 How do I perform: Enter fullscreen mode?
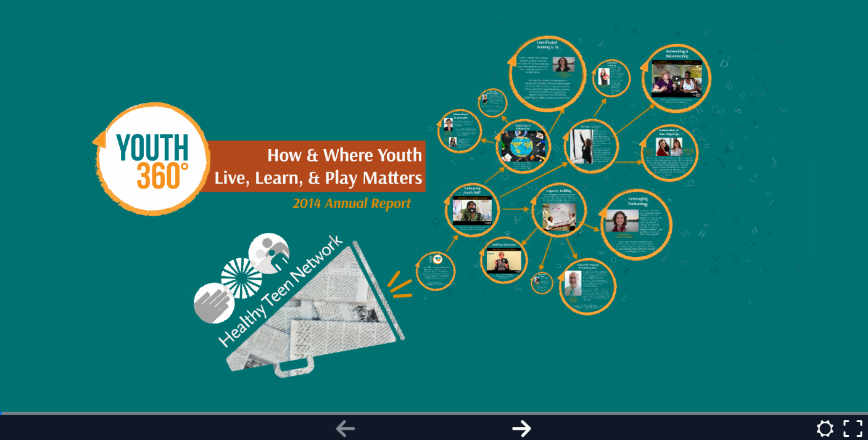coord(853,428)
